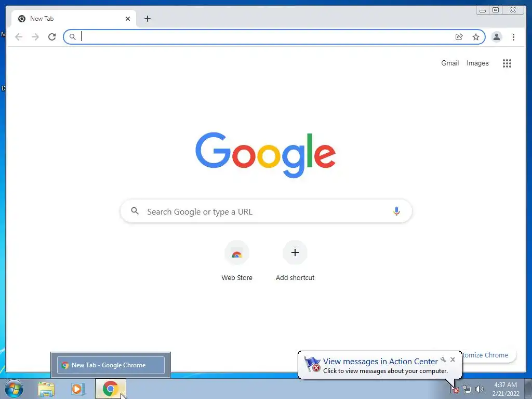Click the magnifier icon in the address bar

pos(73,37)
